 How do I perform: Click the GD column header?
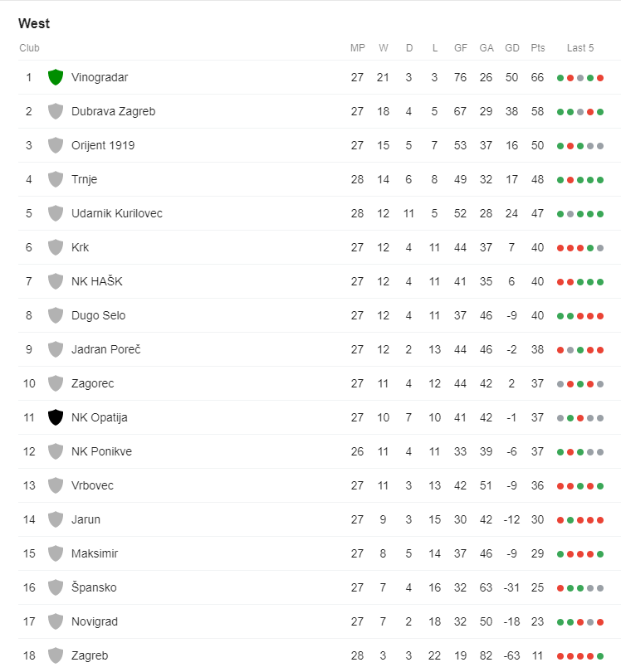click(512, 48)
